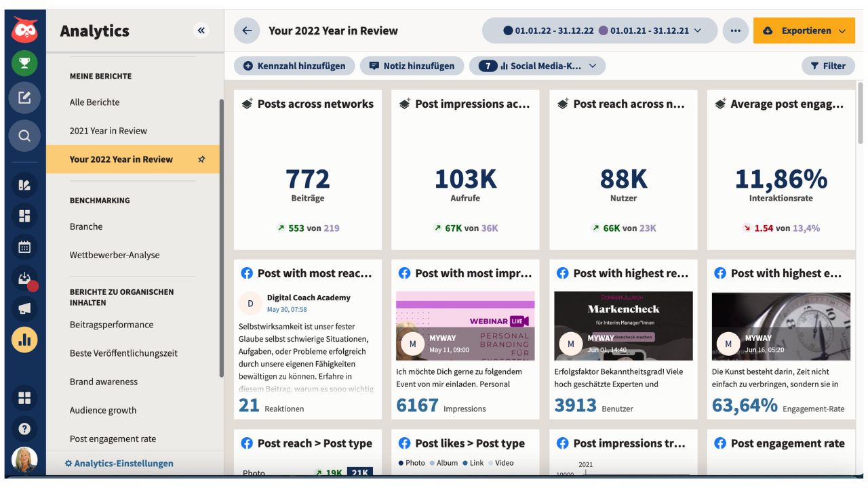
Task: Click the Hootsuite owl logo
Action: point(24,30)
